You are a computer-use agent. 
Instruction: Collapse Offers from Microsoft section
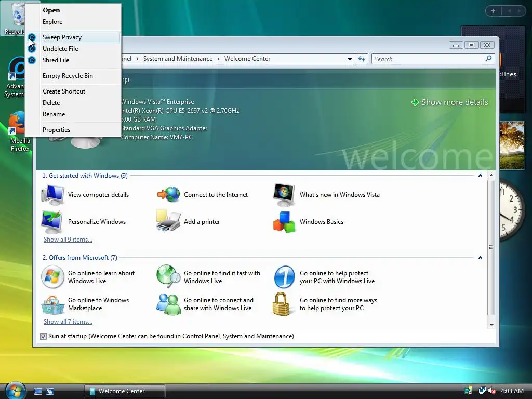point(480,258)
